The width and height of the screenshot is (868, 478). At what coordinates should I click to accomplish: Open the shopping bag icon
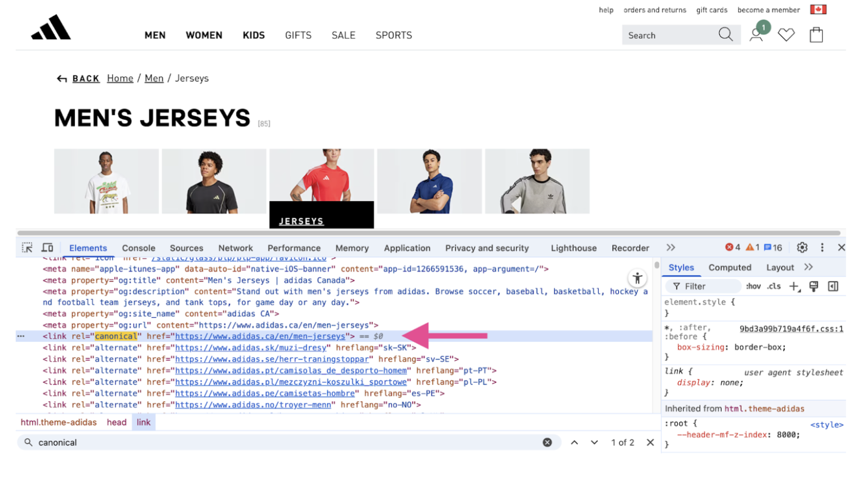[816, 35]
